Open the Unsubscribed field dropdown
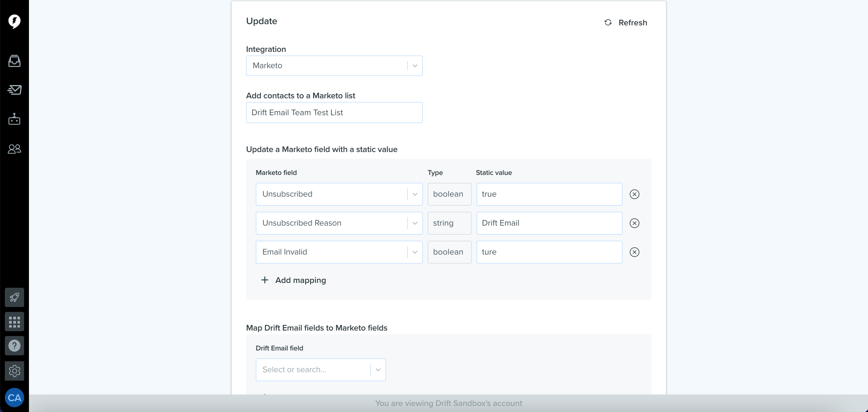The width and height of the screenshot is (868, 412). click(339, 194)
